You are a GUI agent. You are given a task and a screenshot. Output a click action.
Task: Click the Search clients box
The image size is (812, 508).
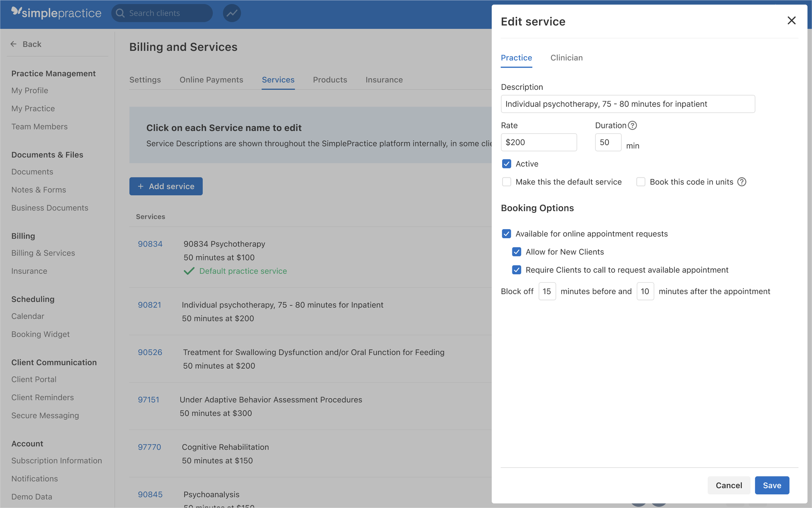[162, 13]
